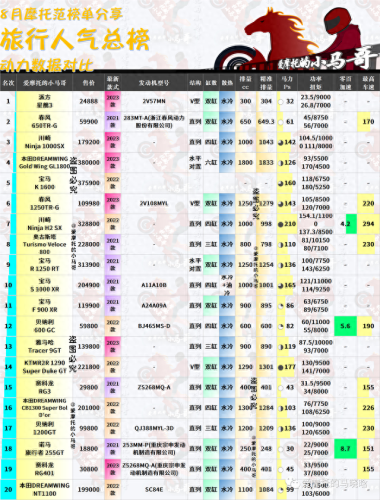Select the 宝马 R 1250 RT model cell
380x500 pixels.
coord(44,265)
